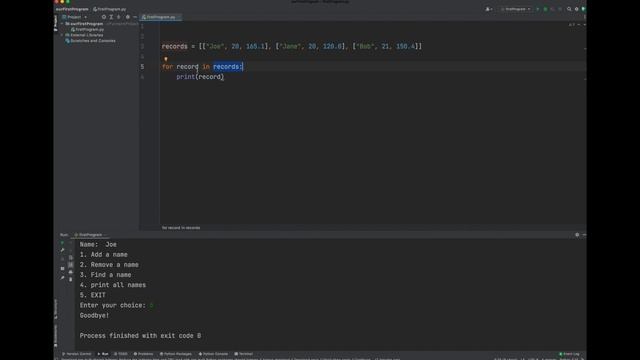Click the green Debug bug icon
The width and height of the screenshot is (640, 360).
pos(545,9)
